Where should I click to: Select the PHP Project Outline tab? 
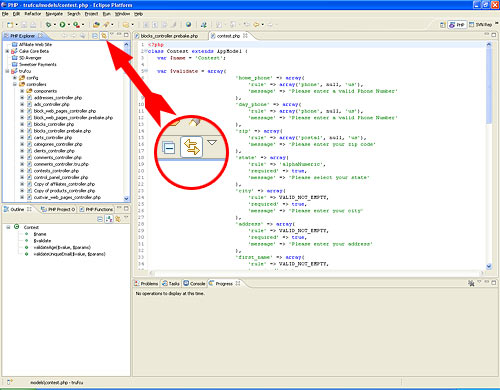[x=58, y=209]
